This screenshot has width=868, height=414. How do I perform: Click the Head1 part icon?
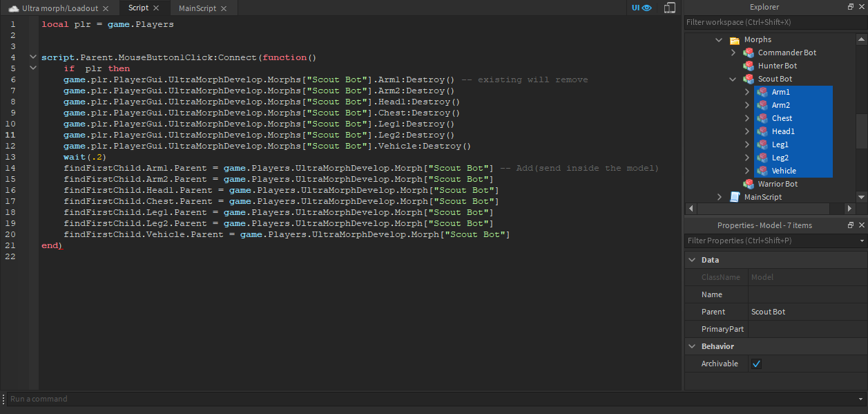[x=763, y=131]
